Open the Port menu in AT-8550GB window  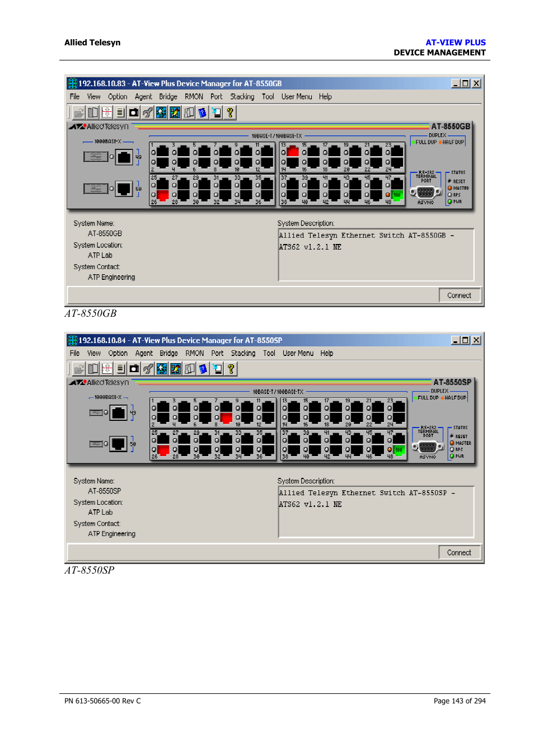pos(216,97)
